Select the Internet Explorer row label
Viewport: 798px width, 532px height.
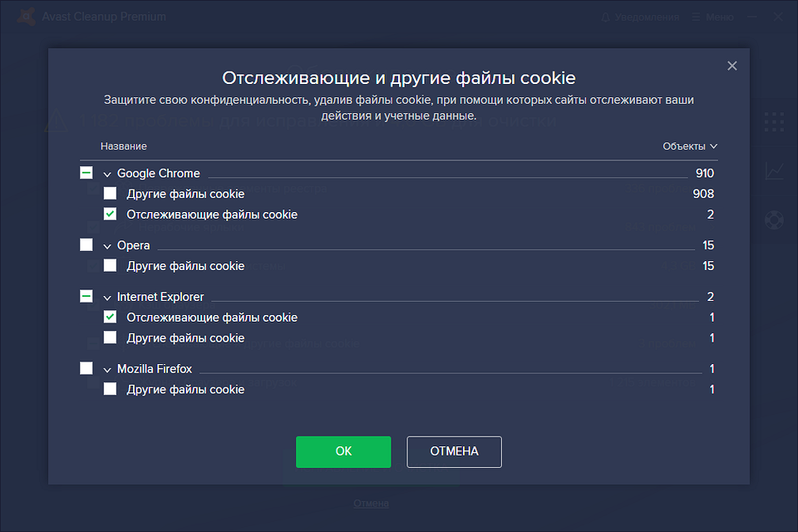(160, 297)
